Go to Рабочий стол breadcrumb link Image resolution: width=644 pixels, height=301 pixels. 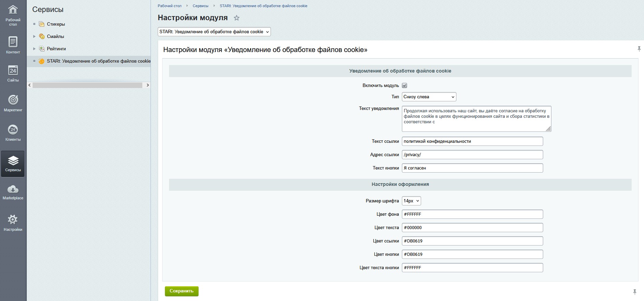(169, 6)
